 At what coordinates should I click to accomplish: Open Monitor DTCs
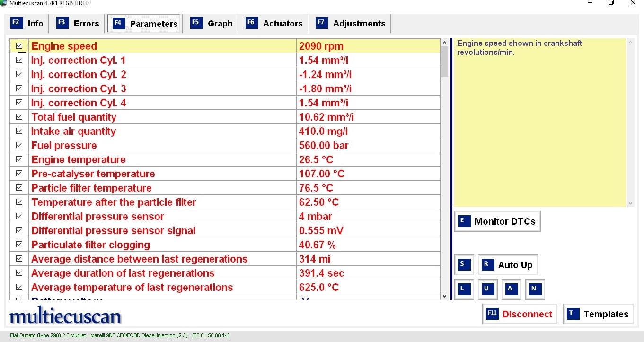[x=497, y=221]
